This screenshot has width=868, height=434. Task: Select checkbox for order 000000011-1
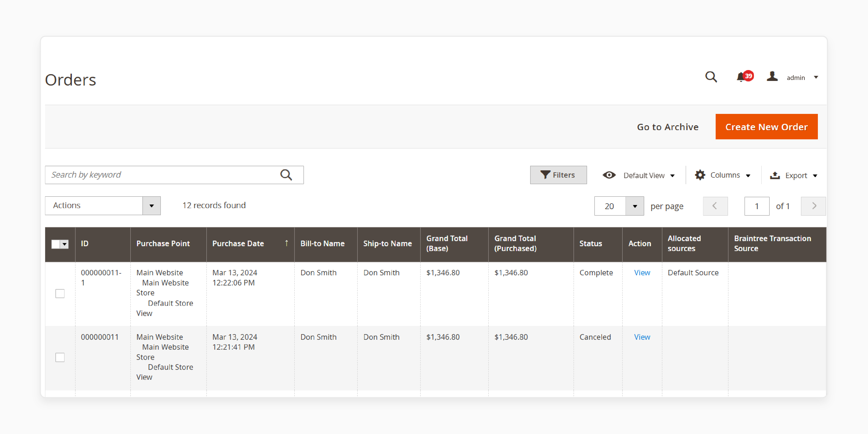[60, 293]
